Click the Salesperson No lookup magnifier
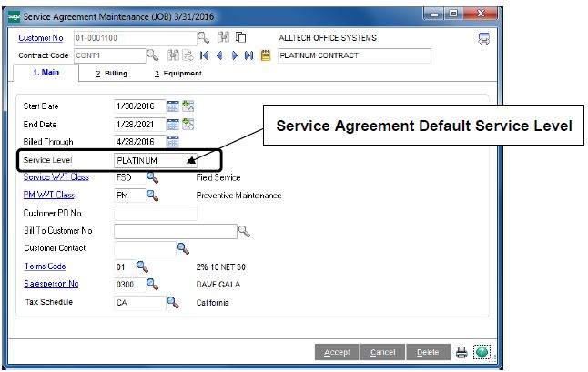 click(153, 284)
